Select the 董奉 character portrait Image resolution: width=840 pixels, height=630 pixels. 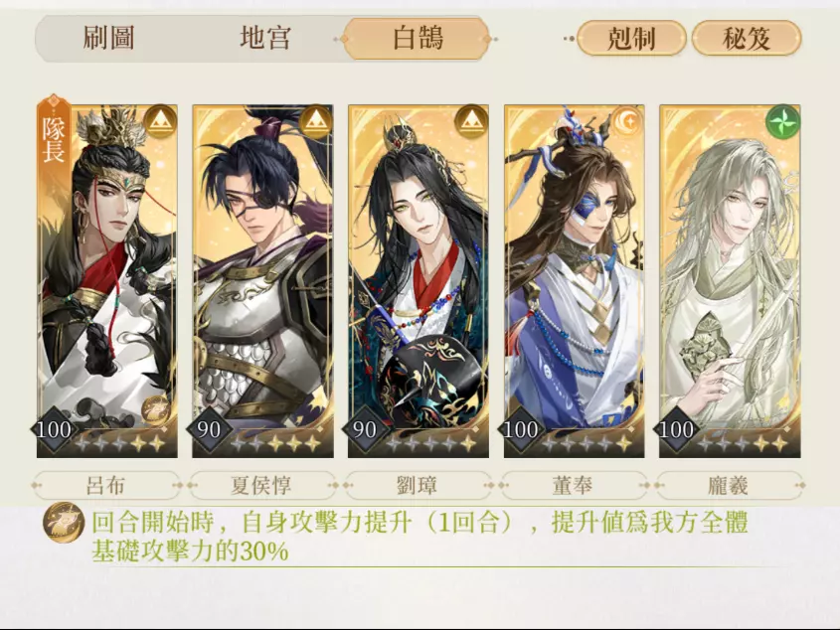[574, 281]
